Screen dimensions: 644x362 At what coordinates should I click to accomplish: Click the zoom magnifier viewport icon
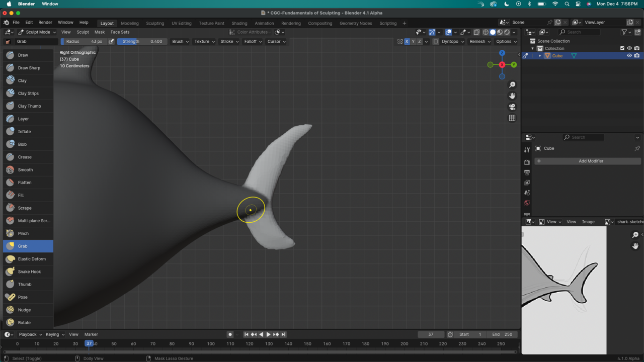[512, 85]
